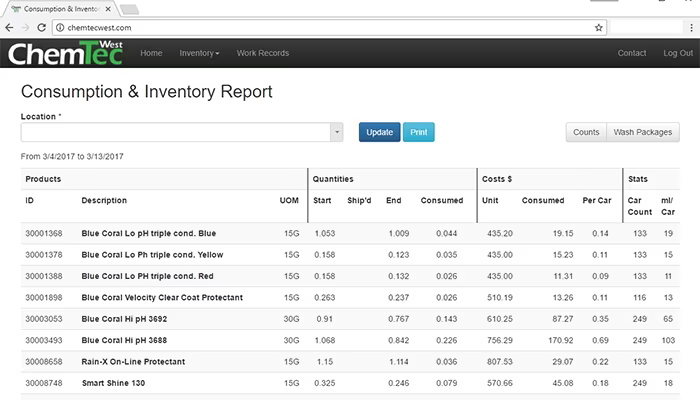Viewport: 700px width, 400px height.
Task: Reload the page with refresh icon
Action: [42, 28]
